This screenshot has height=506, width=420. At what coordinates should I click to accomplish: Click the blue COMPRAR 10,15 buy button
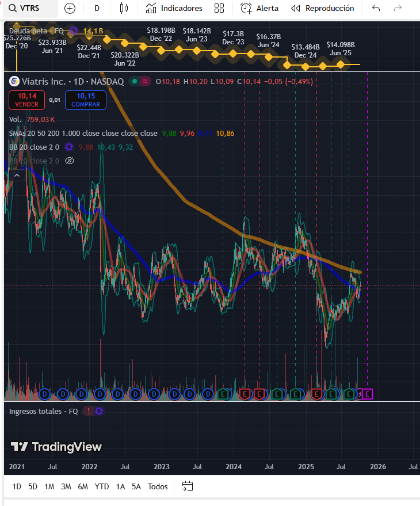tap(86, 100)
